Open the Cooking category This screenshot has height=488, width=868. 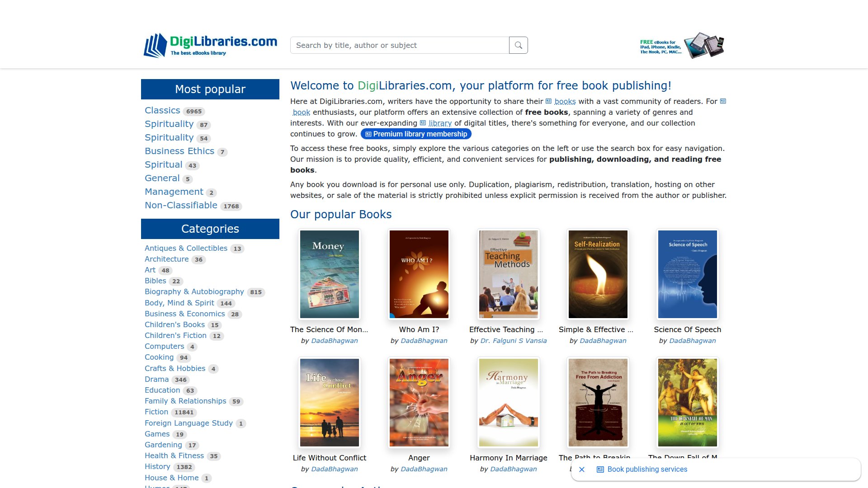pyautogui.click(x=159, y=357)
